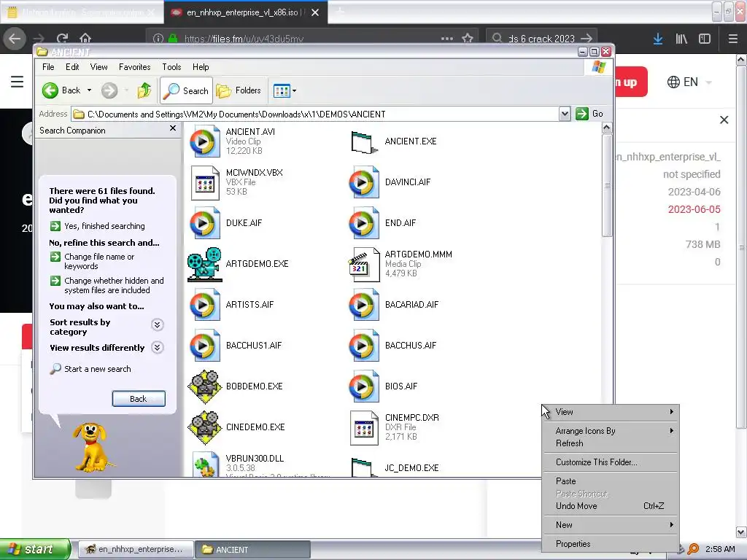The height and width of the screenshot is (560, 747).
Task: Expand Sort results by category
Action: 158,324
